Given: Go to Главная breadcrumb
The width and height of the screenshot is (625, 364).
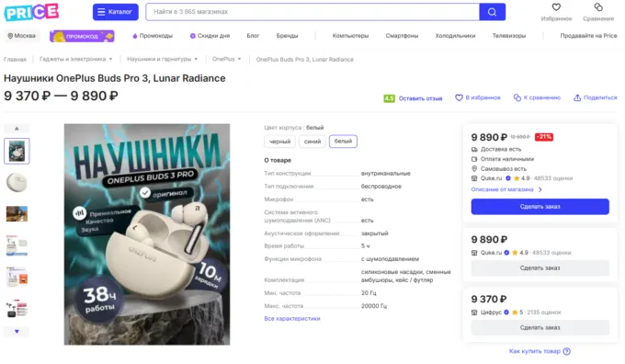Looking at the screenshot, I should (15, 60).
